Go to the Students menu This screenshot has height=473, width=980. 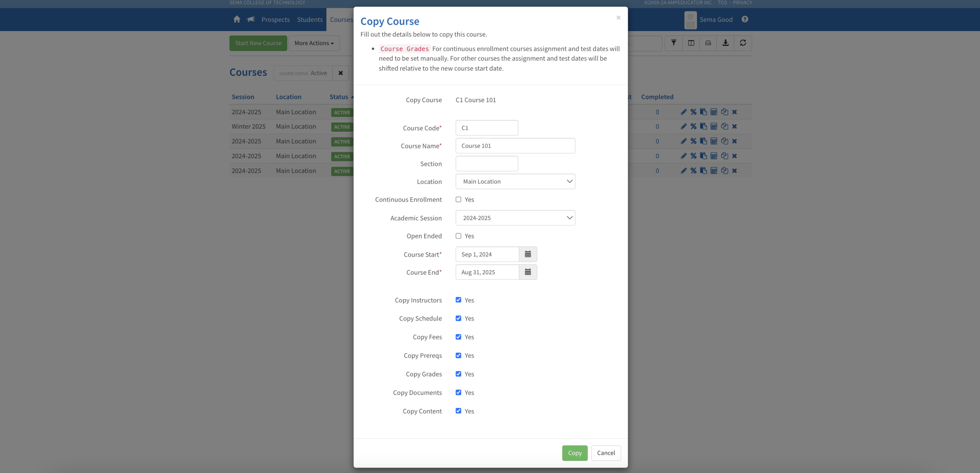310,19
